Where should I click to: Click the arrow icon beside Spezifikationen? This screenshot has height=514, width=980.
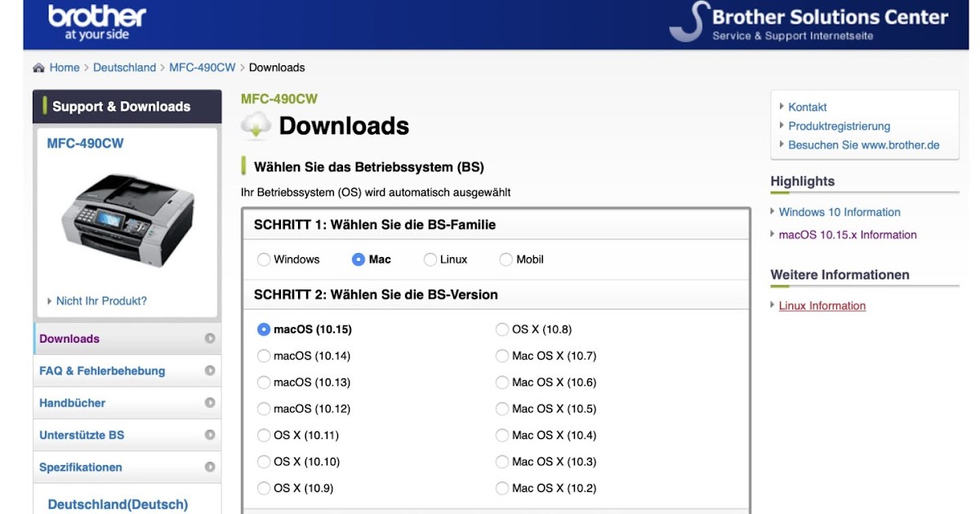[x=210, y=467]
